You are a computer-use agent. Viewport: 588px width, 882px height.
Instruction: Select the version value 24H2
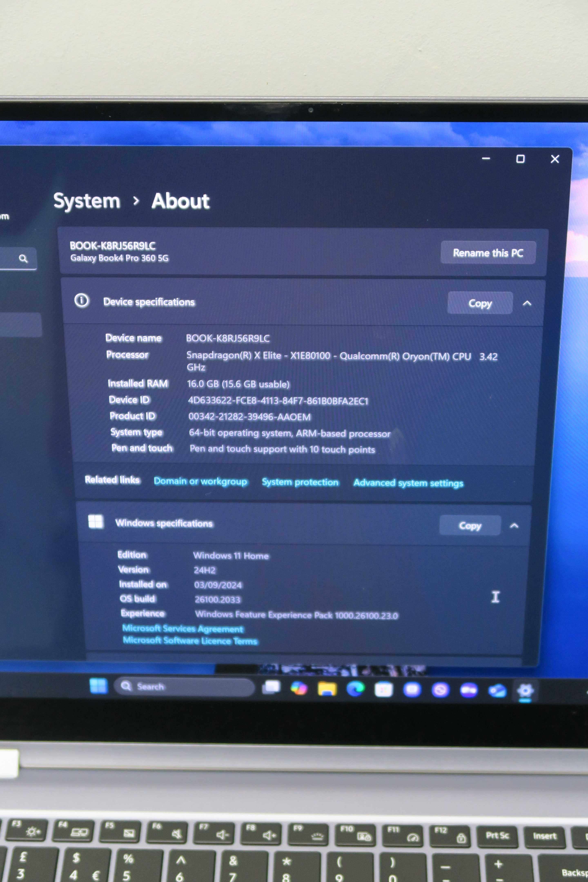[204, 570]
